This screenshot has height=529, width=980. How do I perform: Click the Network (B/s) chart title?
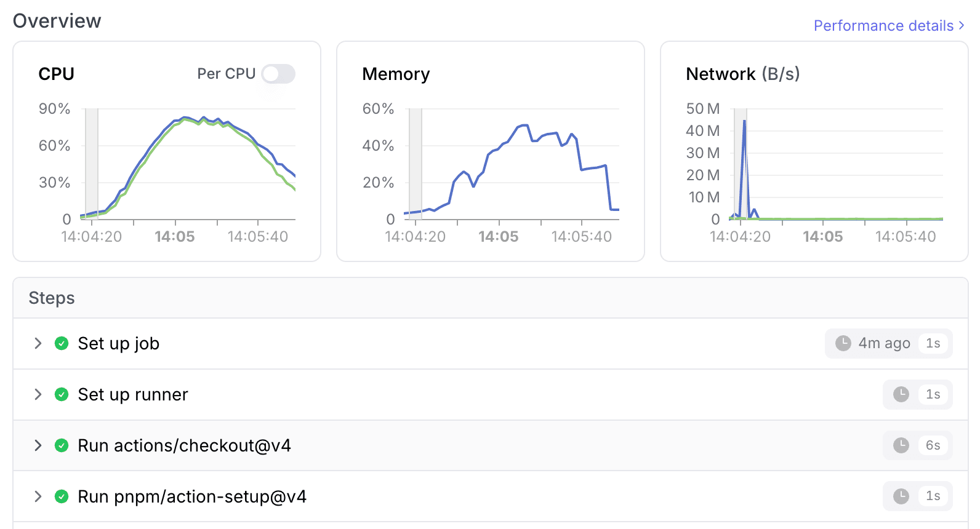click(743, 74)
